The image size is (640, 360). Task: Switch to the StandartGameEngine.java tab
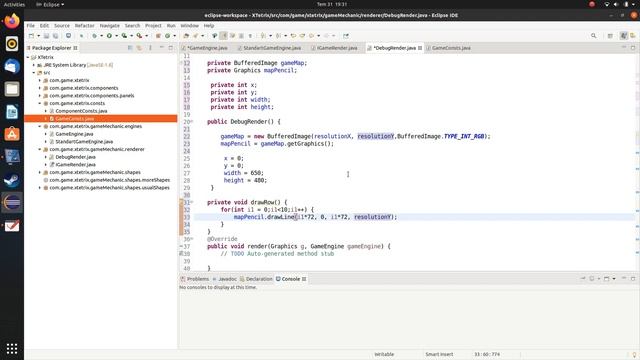coord(269,48)
